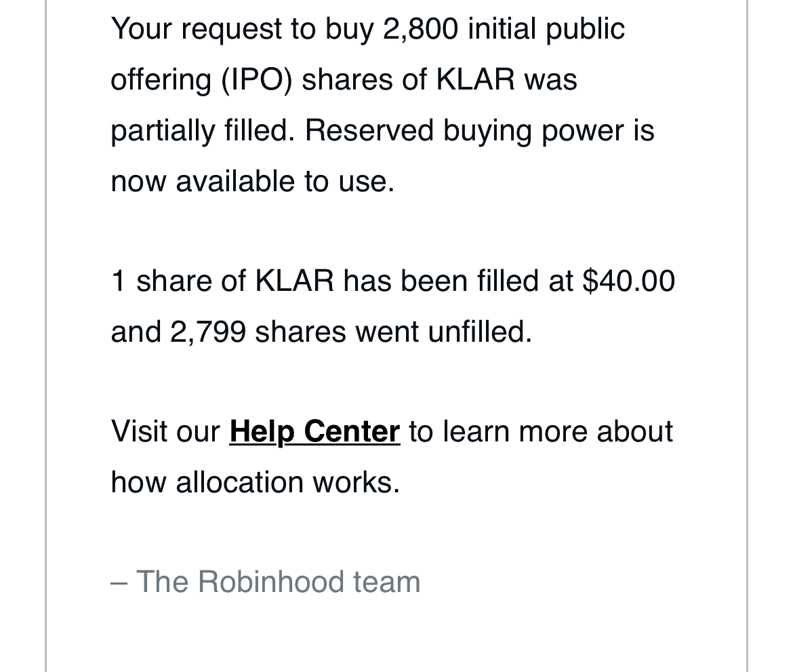793x672 pixels.
Task: Click "Visit our" text before Help Center
Action: coord(165,432)
